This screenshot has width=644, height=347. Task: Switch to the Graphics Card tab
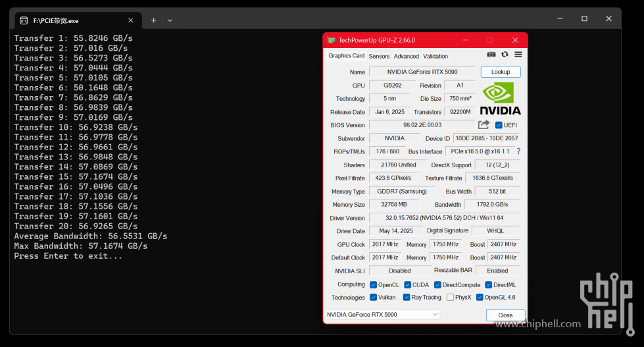(x=346, y=55)
